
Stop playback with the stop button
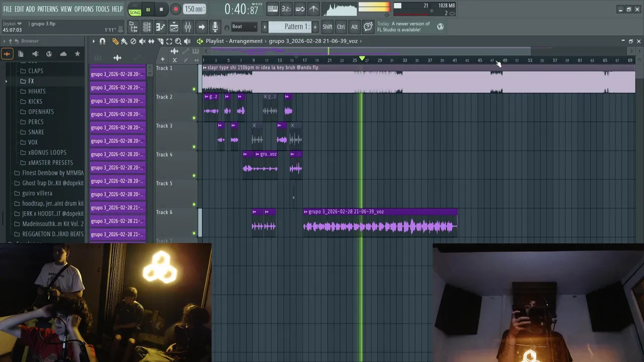click(x=161, y=10)
